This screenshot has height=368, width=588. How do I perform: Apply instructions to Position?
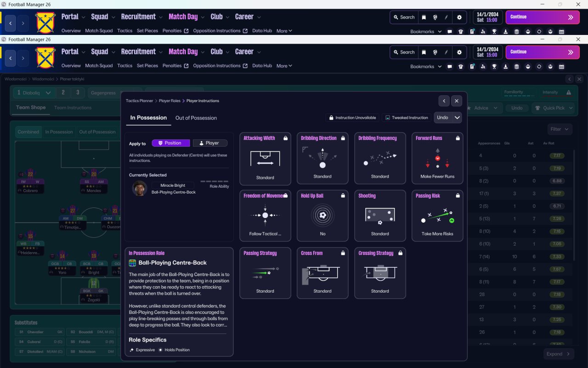click(170, 143)
